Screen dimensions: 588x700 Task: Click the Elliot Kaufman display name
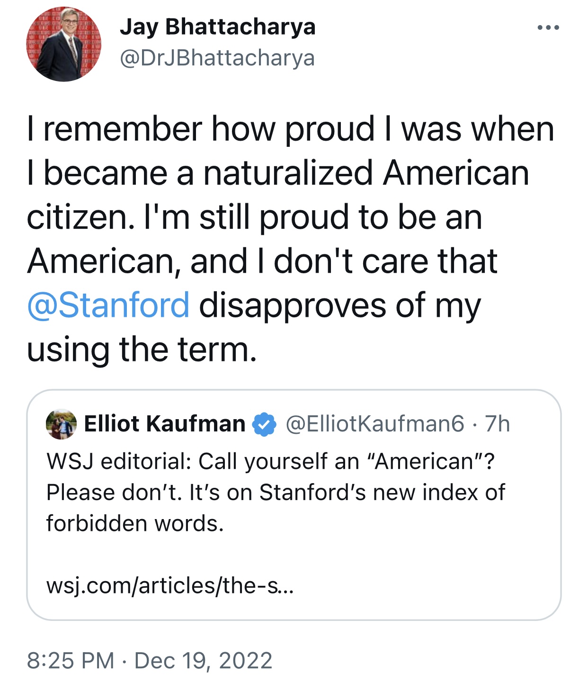click(x=165, y=423)
